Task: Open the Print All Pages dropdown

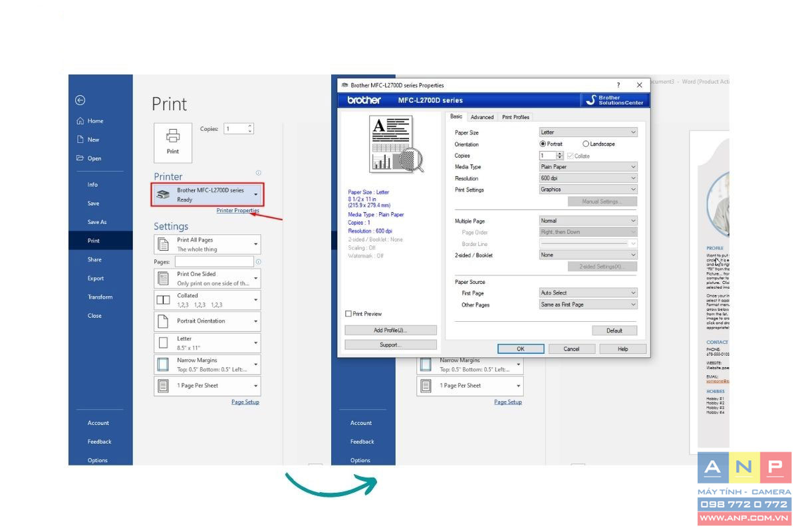Action: point(207,245)
